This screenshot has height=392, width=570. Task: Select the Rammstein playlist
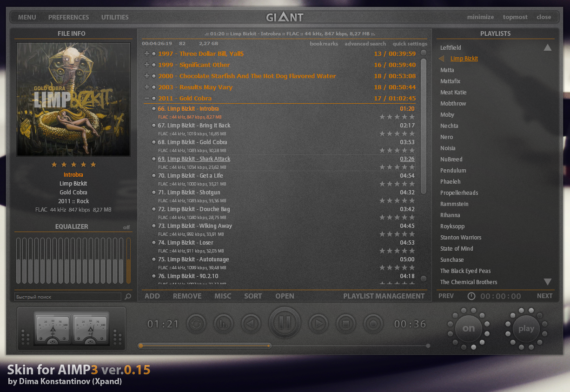(x=455, y=204)
